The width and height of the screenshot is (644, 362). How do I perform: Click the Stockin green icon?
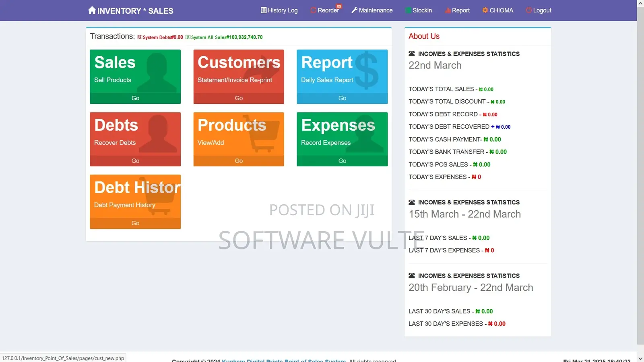pyautogui.click(x=408, y=10)
